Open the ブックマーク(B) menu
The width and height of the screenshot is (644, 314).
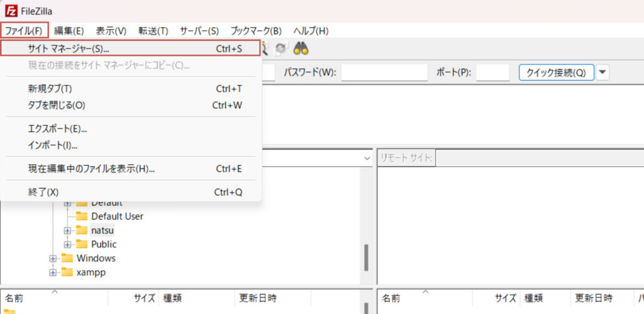click(x=256, y=31)
